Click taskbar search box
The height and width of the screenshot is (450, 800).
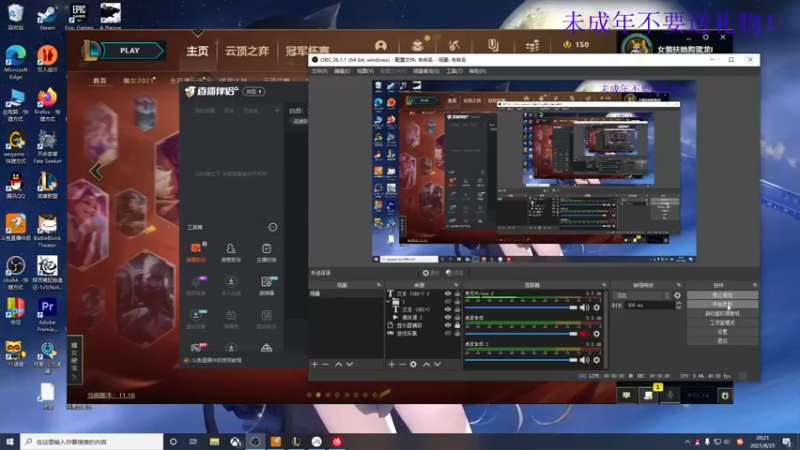coord(92,441)
